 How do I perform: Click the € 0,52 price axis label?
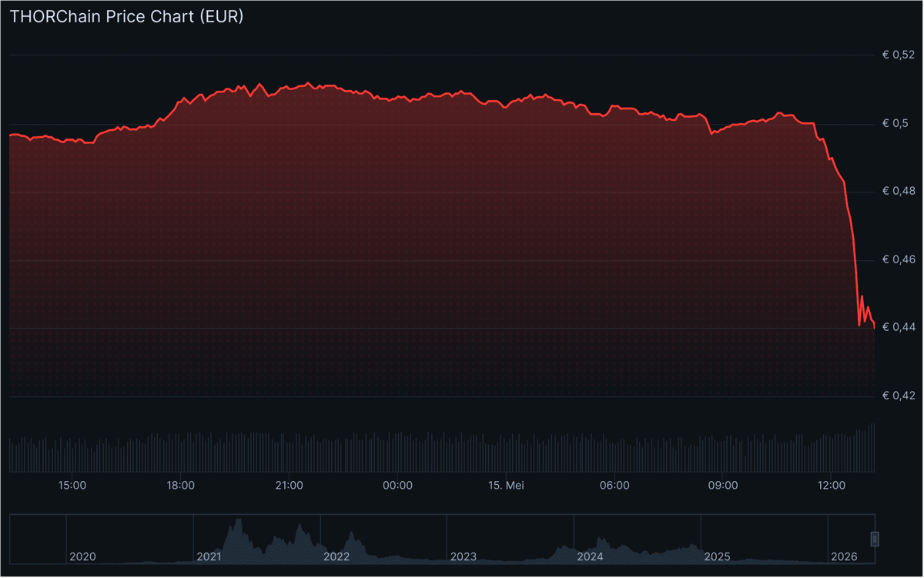tap(899, 55)
